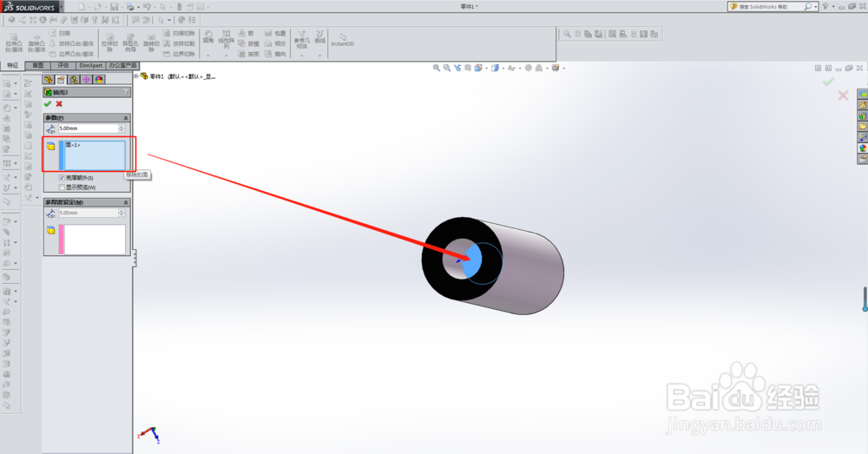Click the thickness spinner arrows in 参数
The image size is (868, 454).
tap(122, 128)
